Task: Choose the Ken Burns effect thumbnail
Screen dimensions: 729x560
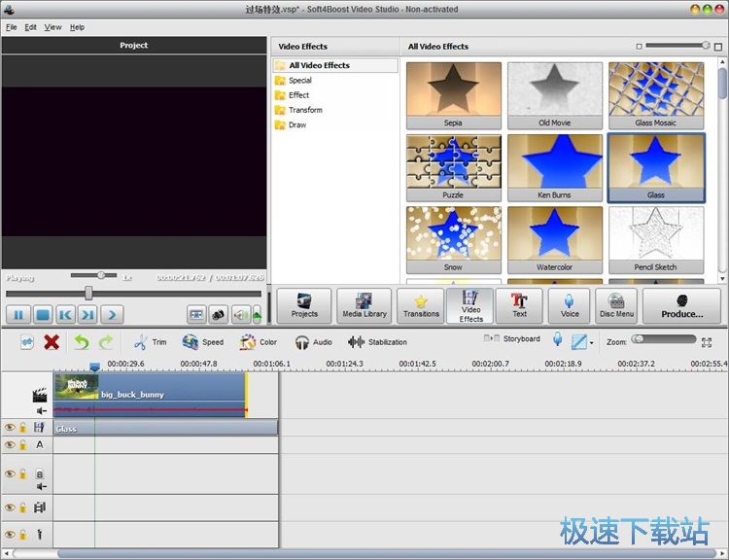Action: pyautogui.click(x=555, y=168)
